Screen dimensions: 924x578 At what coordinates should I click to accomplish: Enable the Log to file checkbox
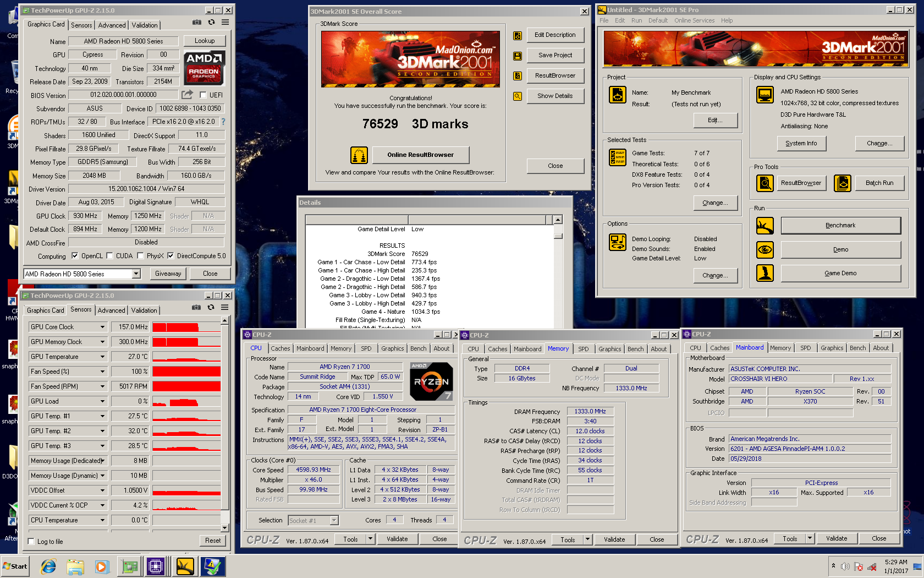(31, 542)
